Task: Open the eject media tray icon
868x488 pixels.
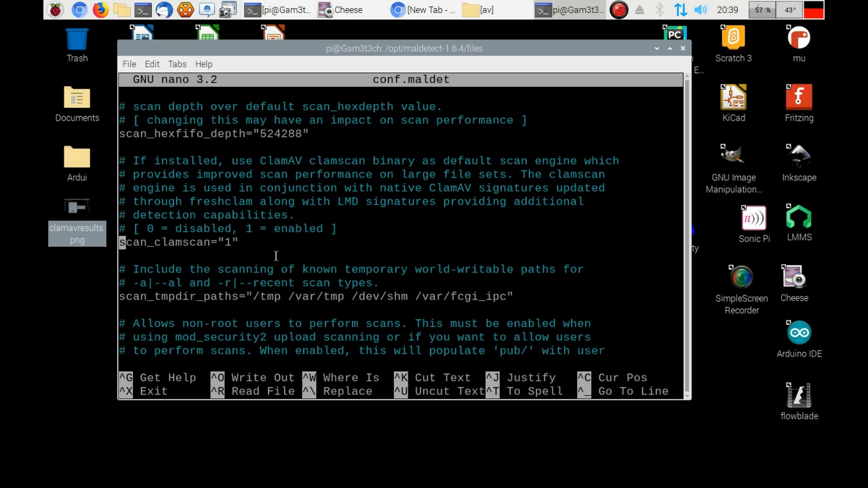Action: point(640,10)
